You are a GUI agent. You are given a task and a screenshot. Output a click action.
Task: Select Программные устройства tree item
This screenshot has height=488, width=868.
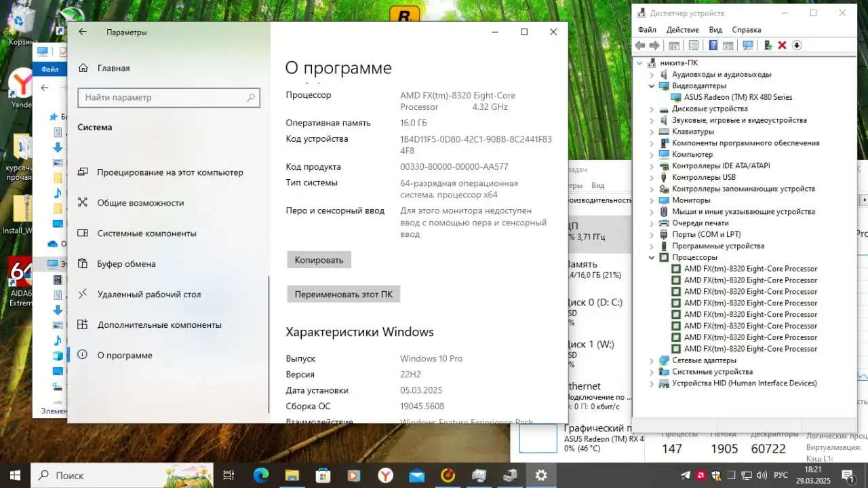tap(717, 246)
